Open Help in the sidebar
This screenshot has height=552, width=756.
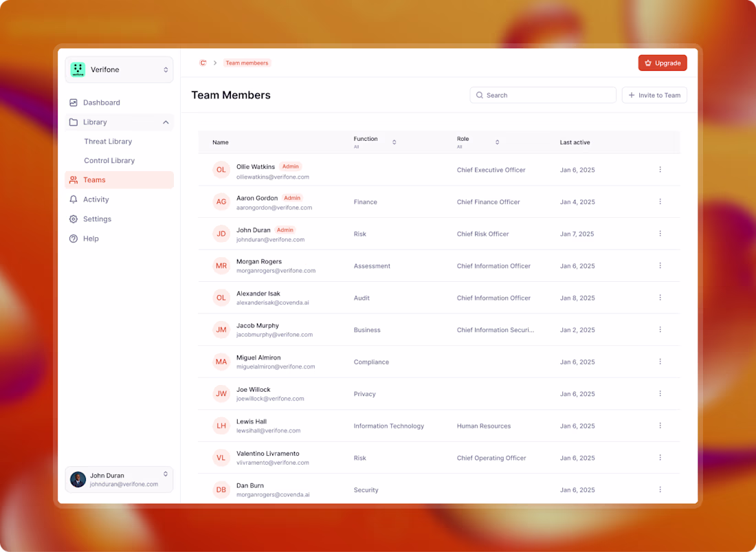coord(119,239)
